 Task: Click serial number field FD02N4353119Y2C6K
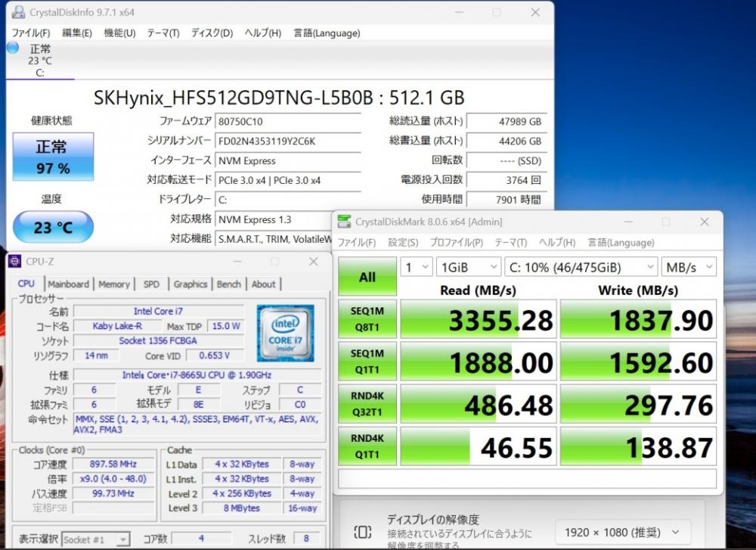(288, 141)
